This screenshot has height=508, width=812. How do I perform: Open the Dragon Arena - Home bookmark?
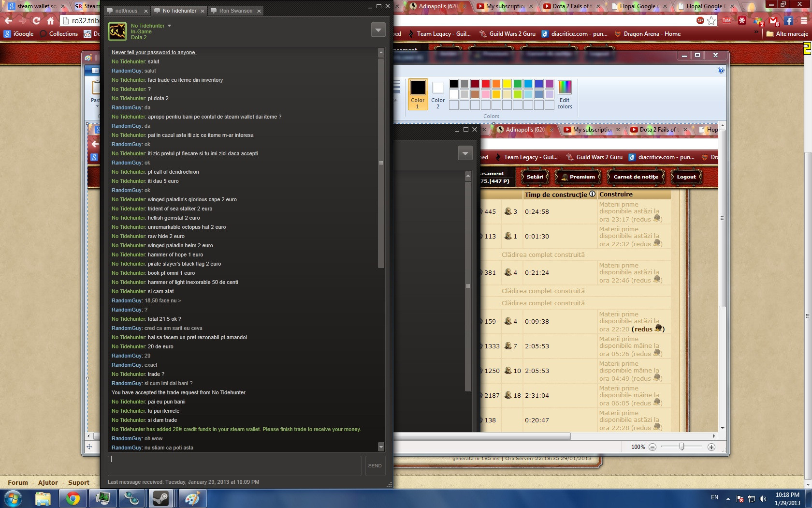click(x=647, y=34)
